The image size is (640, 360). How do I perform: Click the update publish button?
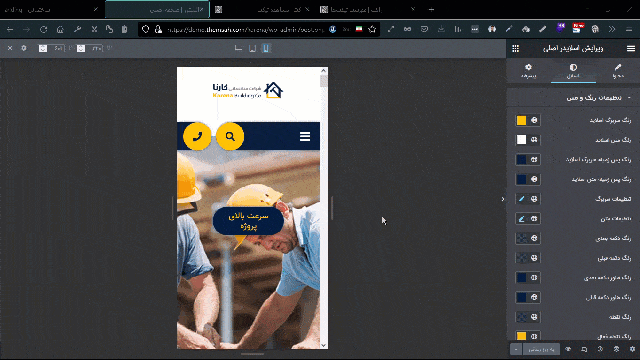541,349
